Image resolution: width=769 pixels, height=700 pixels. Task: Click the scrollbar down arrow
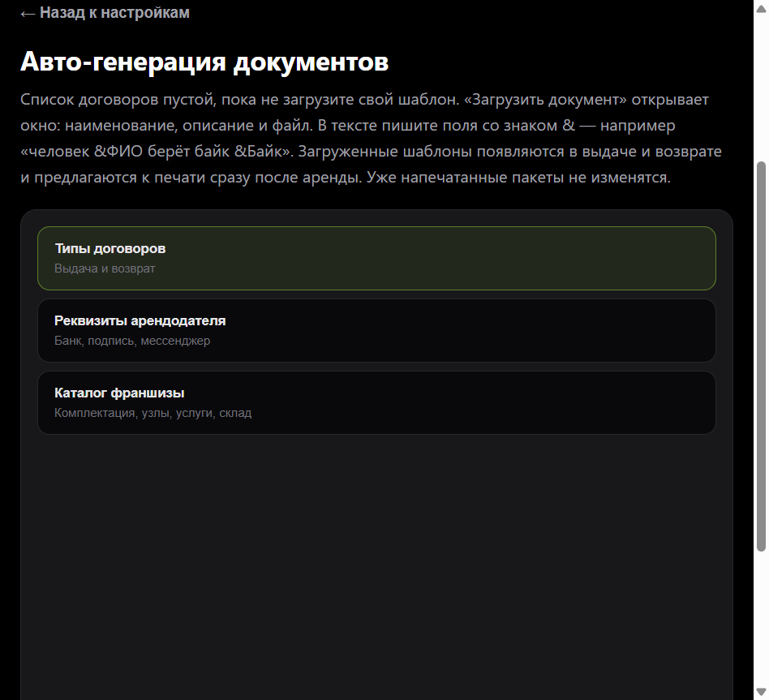(761, 692)
